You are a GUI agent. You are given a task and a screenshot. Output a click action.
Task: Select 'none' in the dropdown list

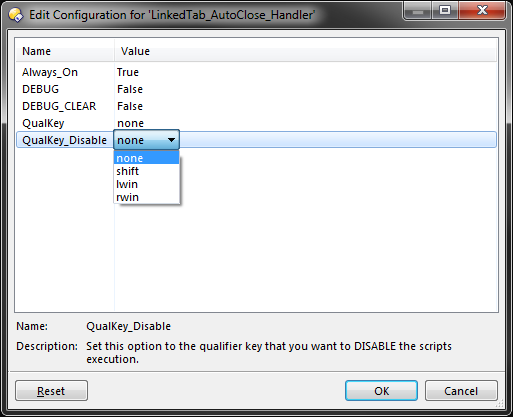click(x=146, y=158)
